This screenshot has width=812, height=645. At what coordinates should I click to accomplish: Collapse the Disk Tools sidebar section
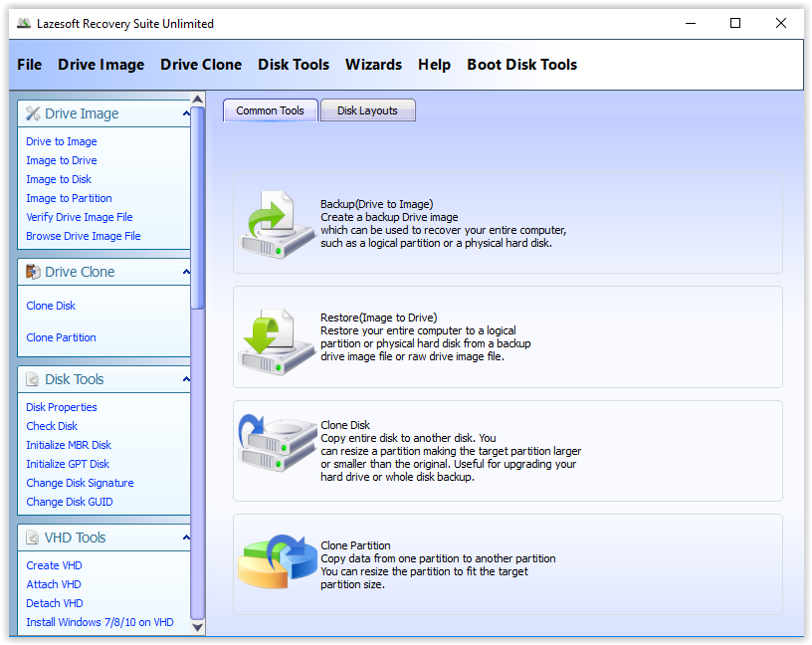(x=186, y=379)
